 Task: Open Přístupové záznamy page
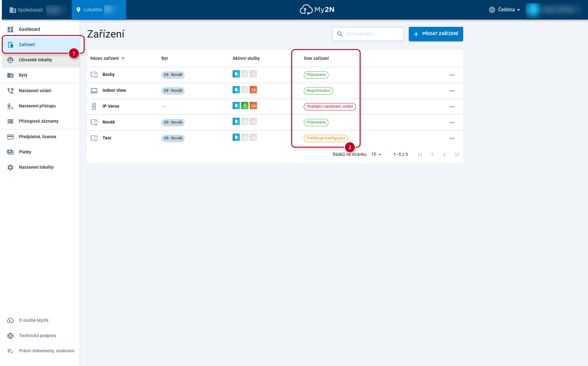click(x=41, y=121)
